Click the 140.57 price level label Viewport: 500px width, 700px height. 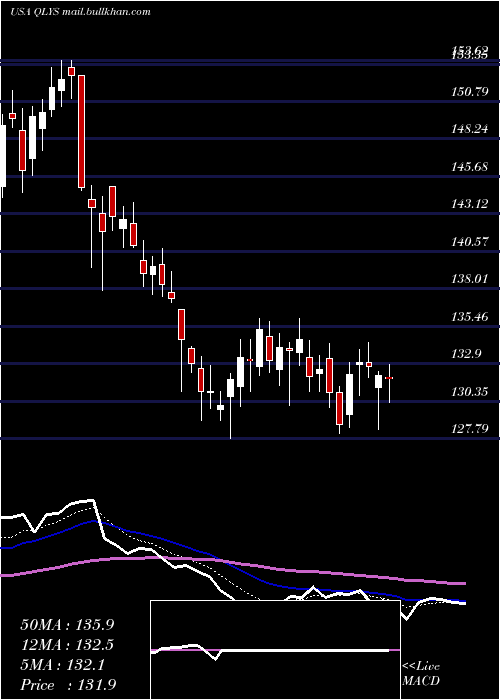click(x=470, y=242)
